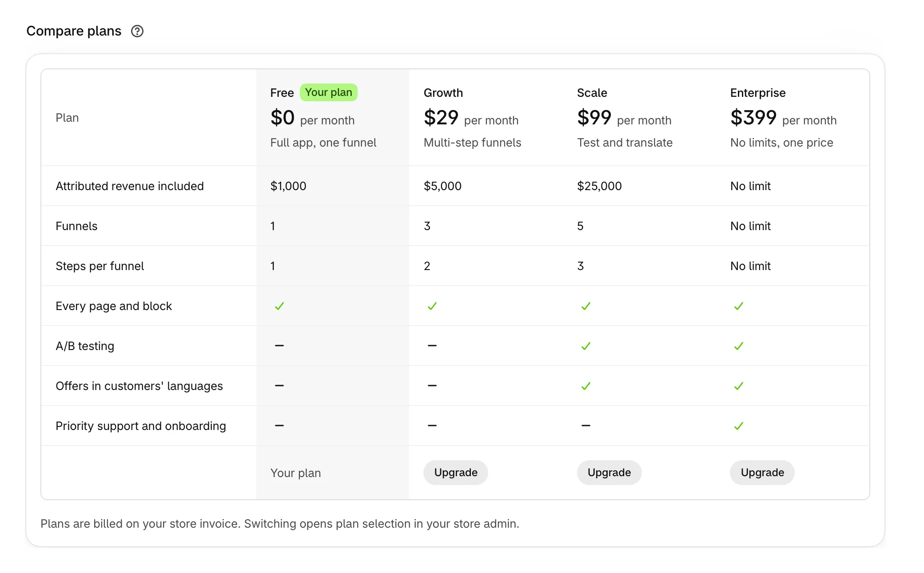924x573 pixels.
Task: Click the Compare plans heading
Action: [74, 31]
